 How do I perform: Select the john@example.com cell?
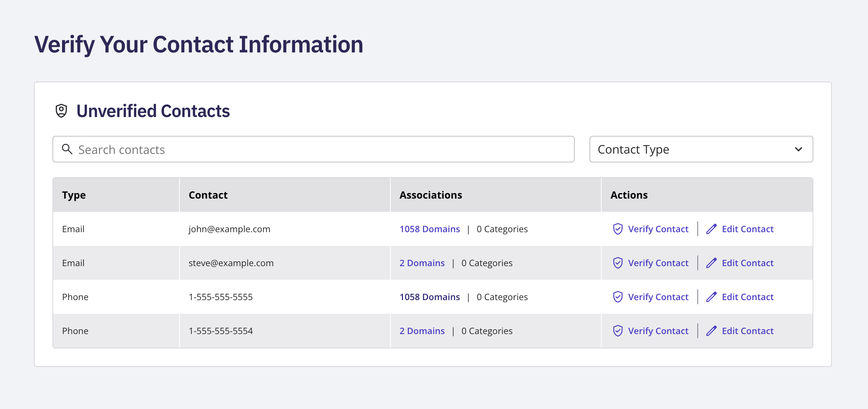[x=285, y=229]
